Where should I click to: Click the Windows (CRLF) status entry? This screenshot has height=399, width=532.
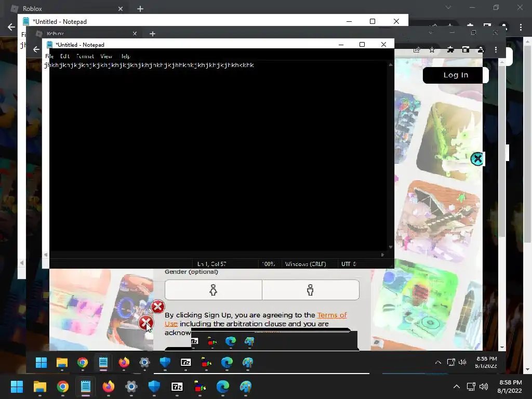[x=305, y=264]
